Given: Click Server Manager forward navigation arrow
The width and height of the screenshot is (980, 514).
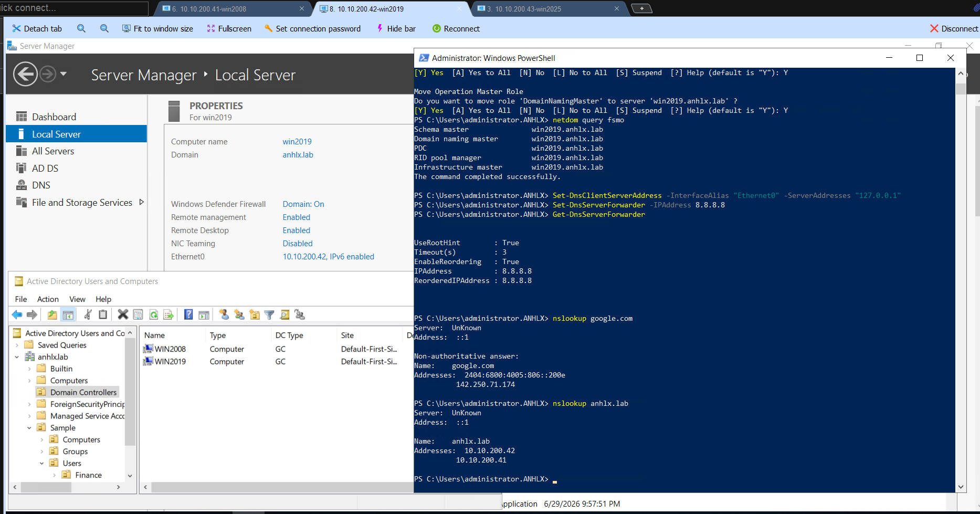Looking at the screenshot, I should [x=48, y=74].
